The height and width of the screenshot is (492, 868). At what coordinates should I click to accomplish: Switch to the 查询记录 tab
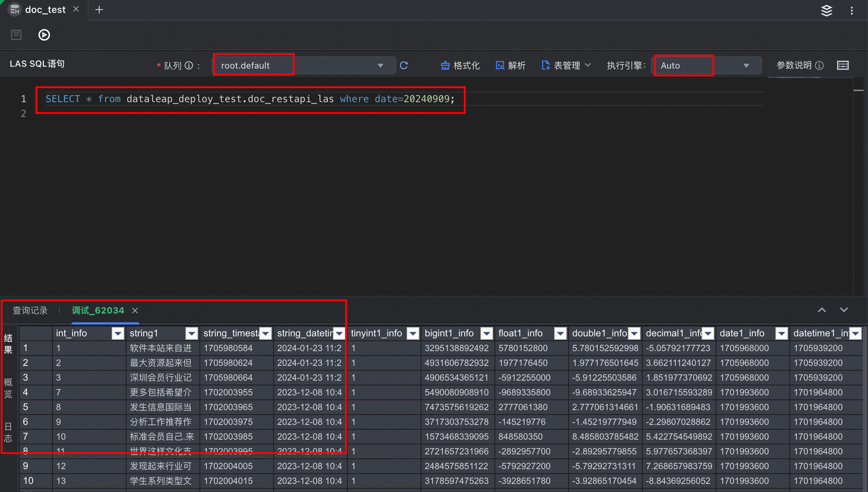pyautogui.click(x=30, y=311)
